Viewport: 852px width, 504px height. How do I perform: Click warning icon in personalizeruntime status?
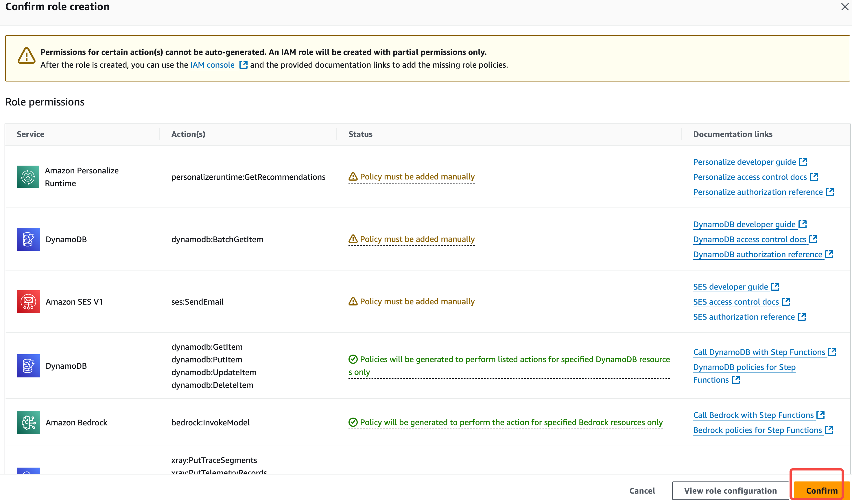(353, 177)
